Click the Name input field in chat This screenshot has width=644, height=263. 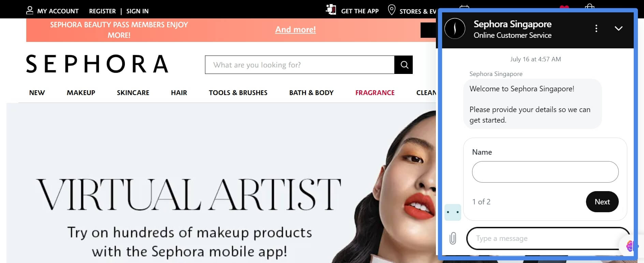[x=545, y=172]
